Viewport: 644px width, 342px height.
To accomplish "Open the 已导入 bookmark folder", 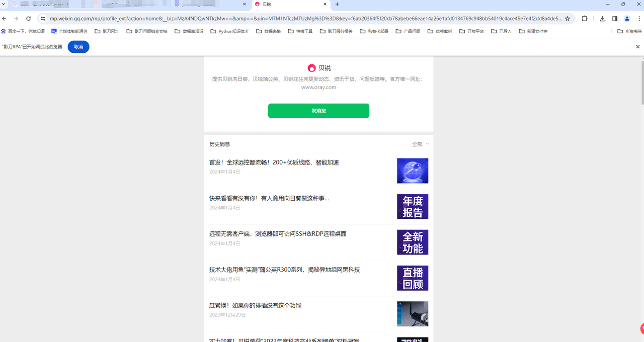I will 501,31.
